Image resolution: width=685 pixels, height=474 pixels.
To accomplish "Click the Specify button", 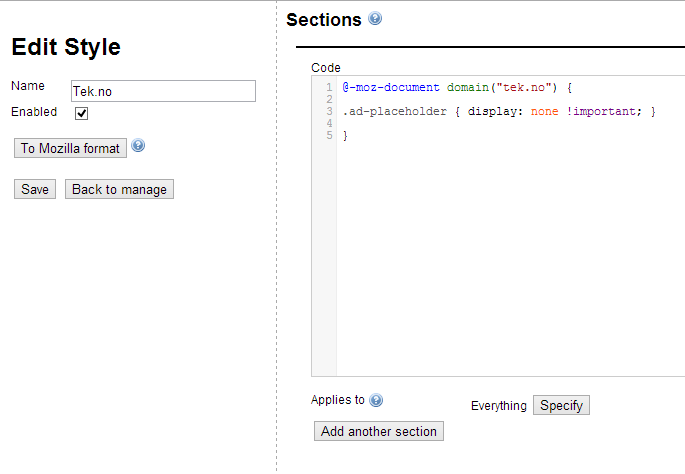I will point(561,405).
